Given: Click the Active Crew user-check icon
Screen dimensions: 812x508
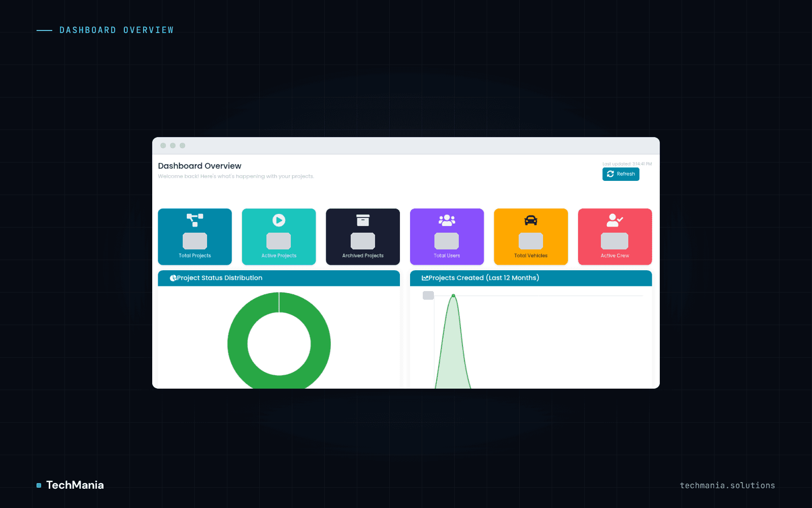Looking at the screenshot, I should (615, 220).
